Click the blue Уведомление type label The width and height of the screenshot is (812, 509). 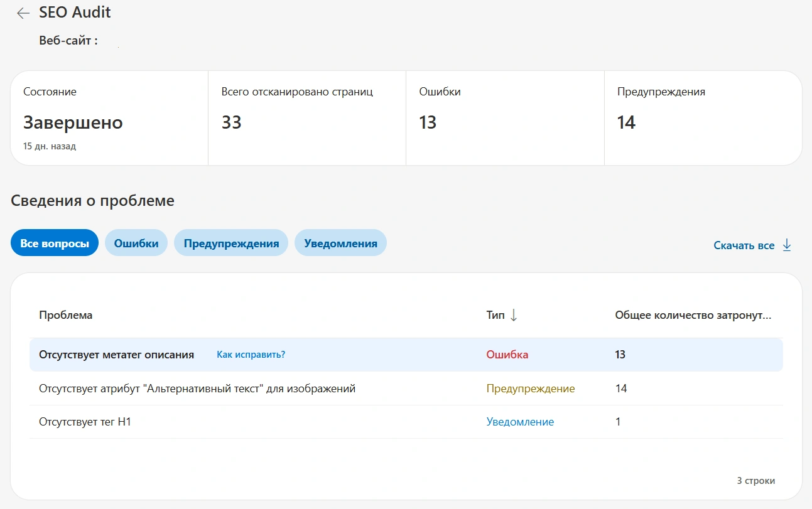[x=520, y=422]
